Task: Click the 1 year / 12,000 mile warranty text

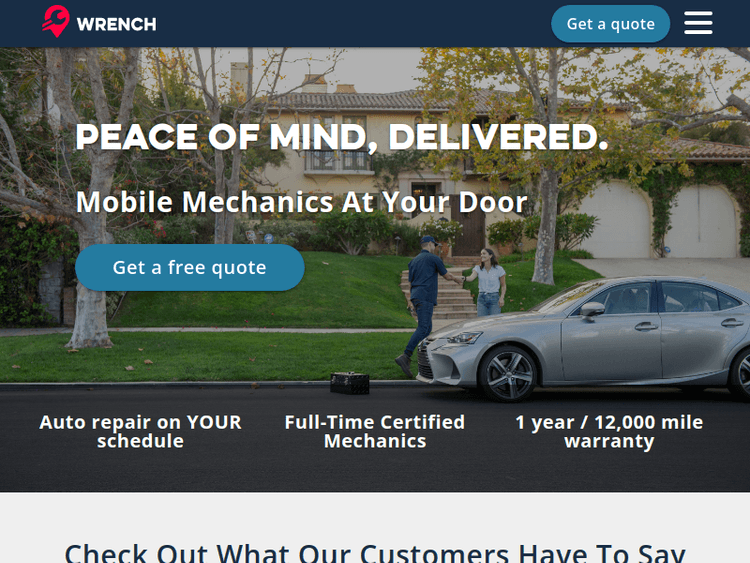Action: (x=609, y=431)
